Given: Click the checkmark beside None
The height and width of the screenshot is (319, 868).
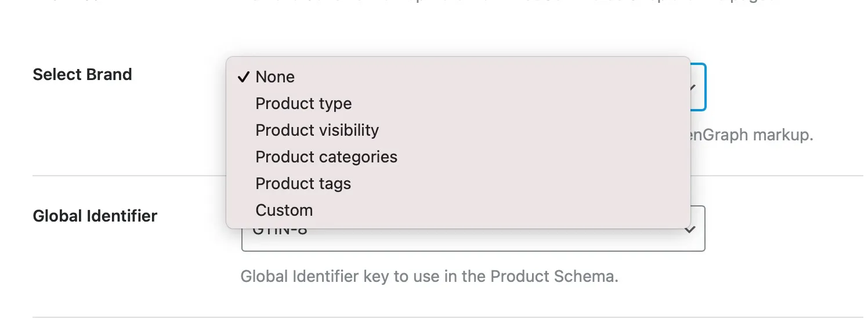Looking at the screenshot, I should 243,77.
